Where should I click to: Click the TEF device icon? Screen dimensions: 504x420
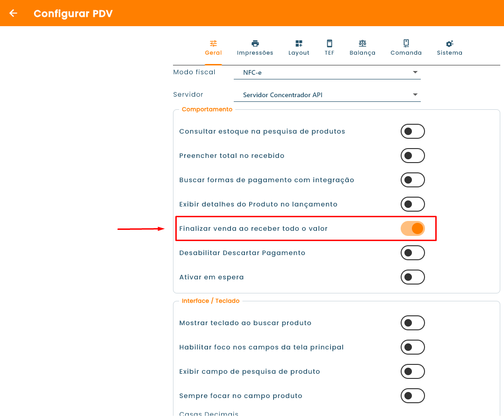[330, 43]
